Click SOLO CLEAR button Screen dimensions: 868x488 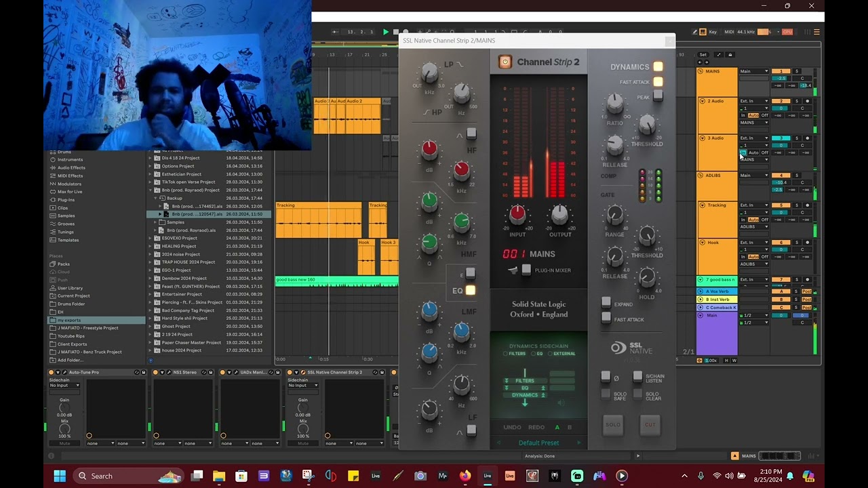tap(637, 394)
